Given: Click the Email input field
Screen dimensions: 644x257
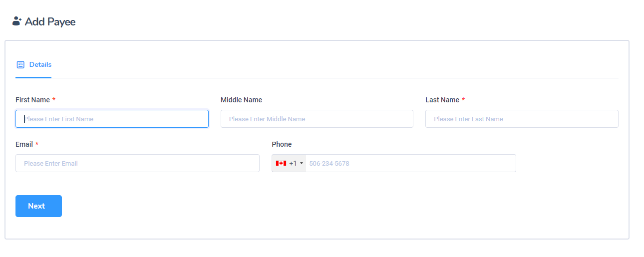Looking at the screenshot, I should (137, 163).
